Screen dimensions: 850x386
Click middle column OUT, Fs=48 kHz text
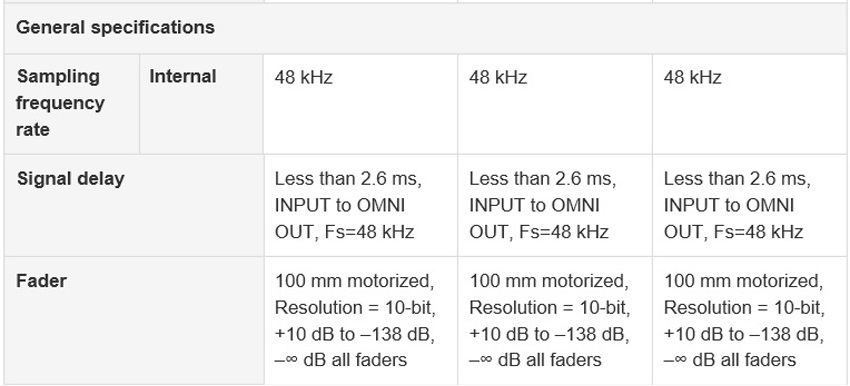tap(539, 232)
